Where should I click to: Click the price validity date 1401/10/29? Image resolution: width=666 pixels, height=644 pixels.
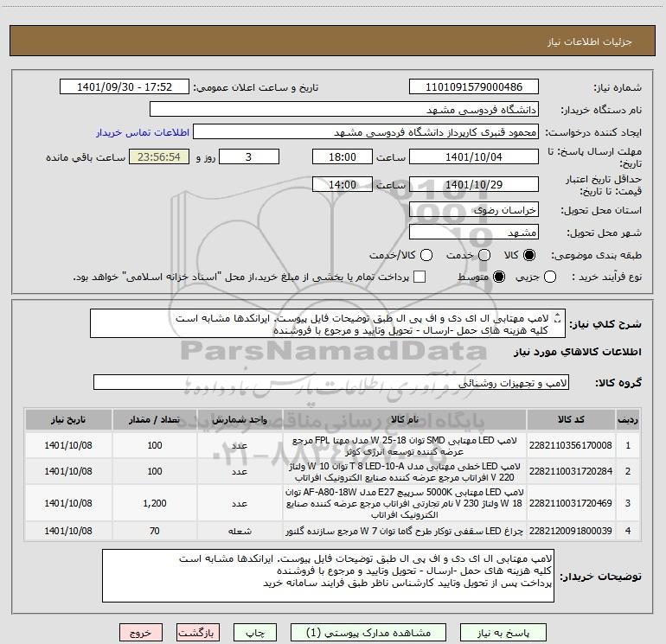[474, 184]
